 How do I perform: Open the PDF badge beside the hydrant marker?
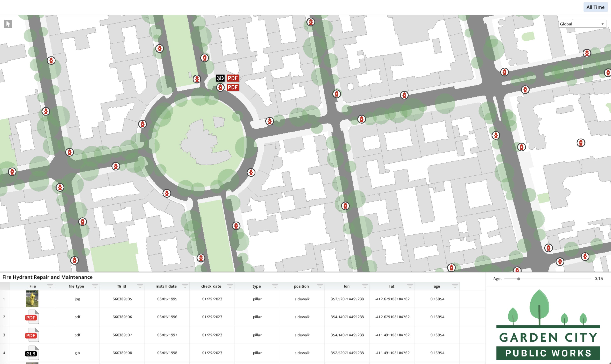coord(233,87)
